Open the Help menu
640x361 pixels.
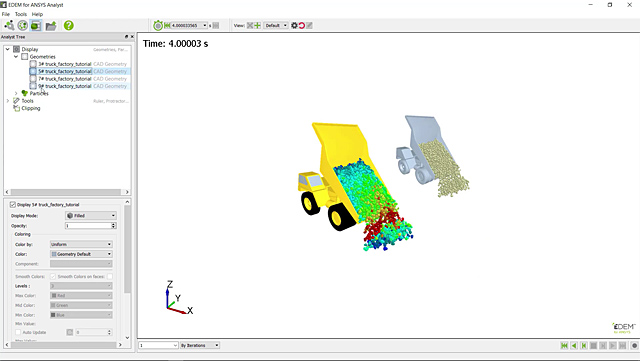click(x=37, y=14)
